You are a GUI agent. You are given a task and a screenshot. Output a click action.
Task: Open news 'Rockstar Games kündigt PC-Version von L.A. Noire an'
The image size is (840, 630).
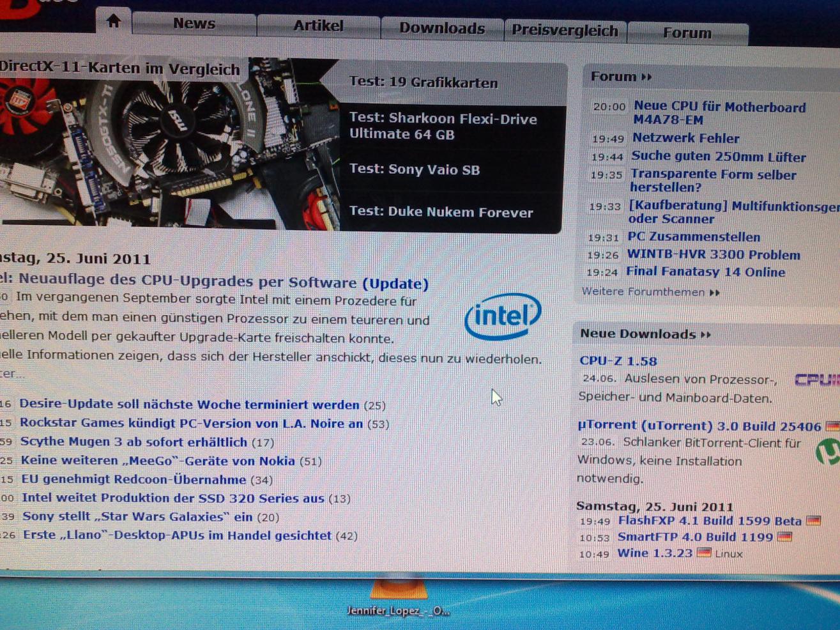pos(191,423)
